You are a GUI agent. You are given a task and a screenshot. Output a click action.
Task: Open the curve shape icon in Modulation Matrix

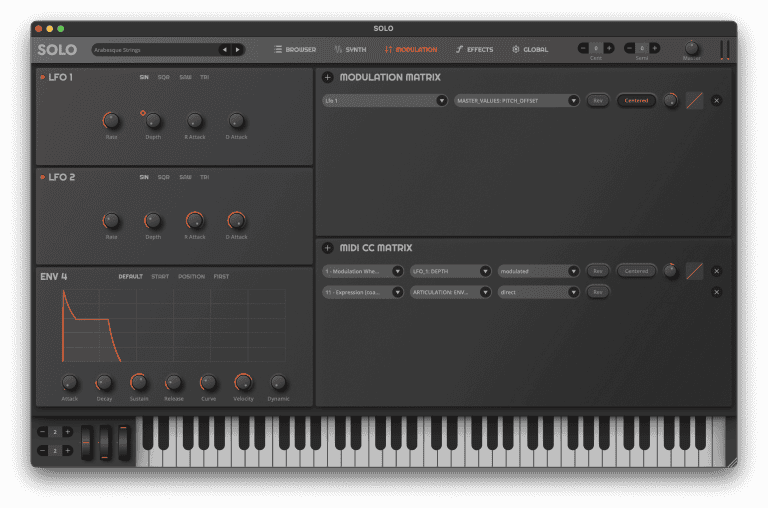click(x=694, y=100)
